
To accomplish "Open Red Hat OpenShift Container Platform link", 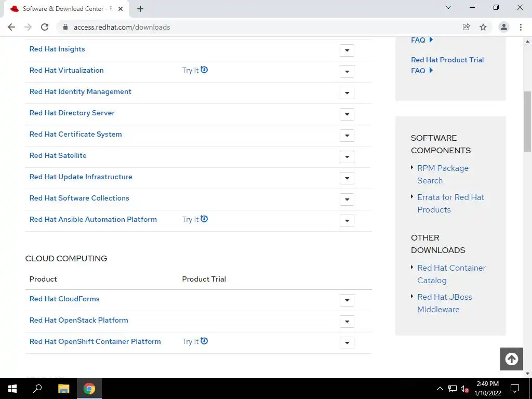I will [95, 342].
